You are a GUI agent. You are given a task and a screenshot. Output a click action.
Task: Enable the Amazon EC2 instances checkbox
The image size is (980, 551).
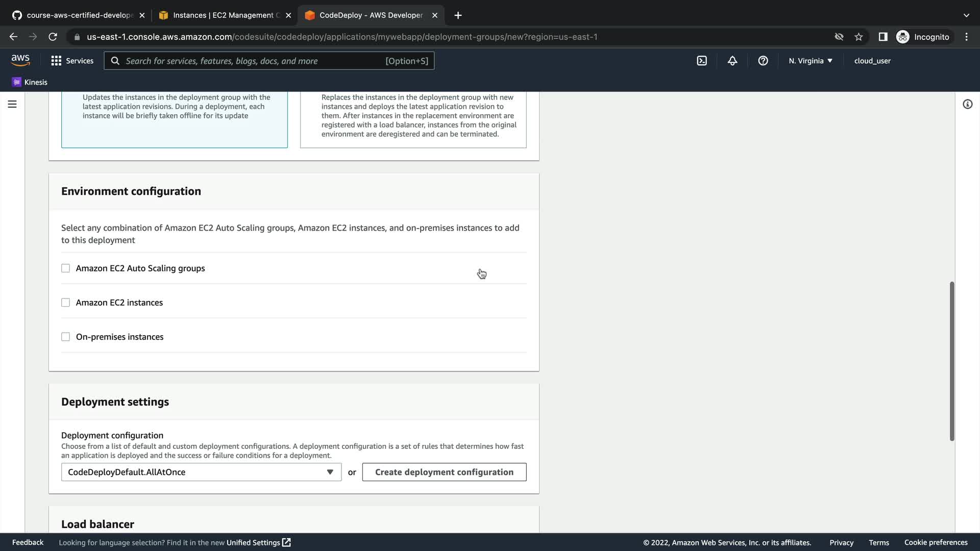[65, 303]
